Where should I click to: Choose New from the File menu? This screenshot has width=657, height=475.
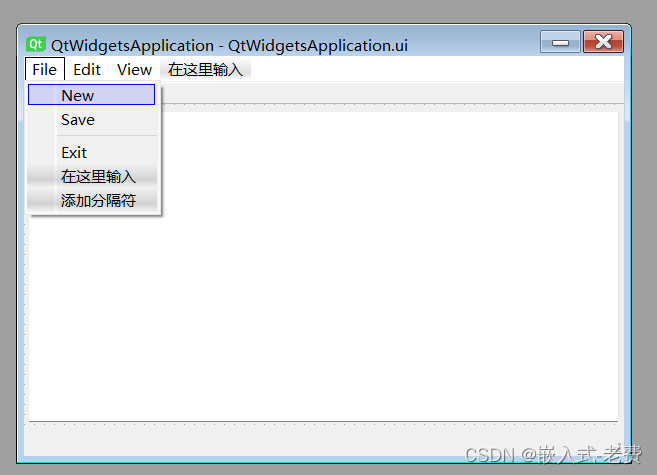(91, 95)
